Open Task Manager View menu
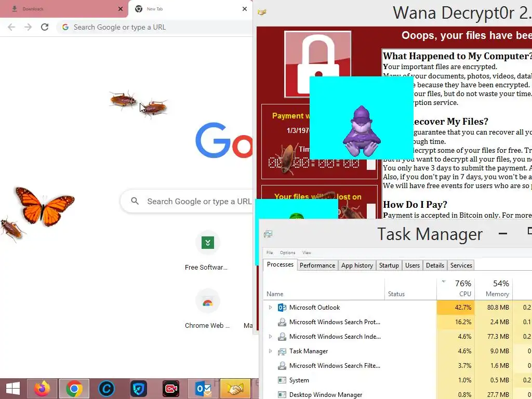 tap(307, 252)
